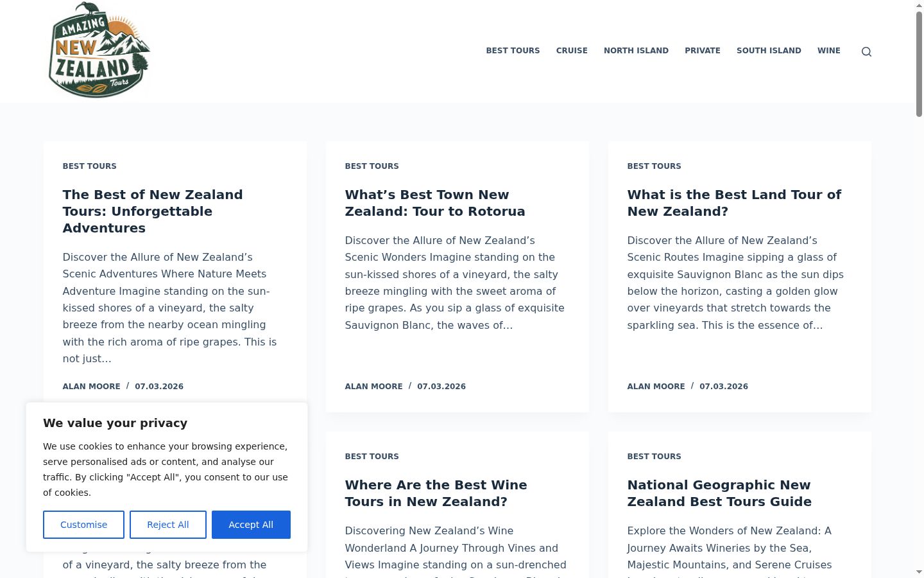The image size is (924, 578).
Task: Open the search magnifier icon
Action: [x=866, y=51]
